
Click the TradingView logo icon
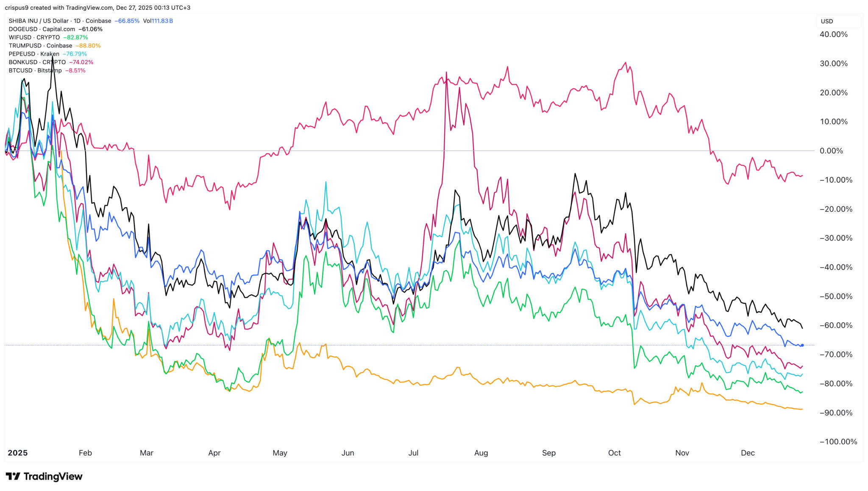click(x=13, y=477)
